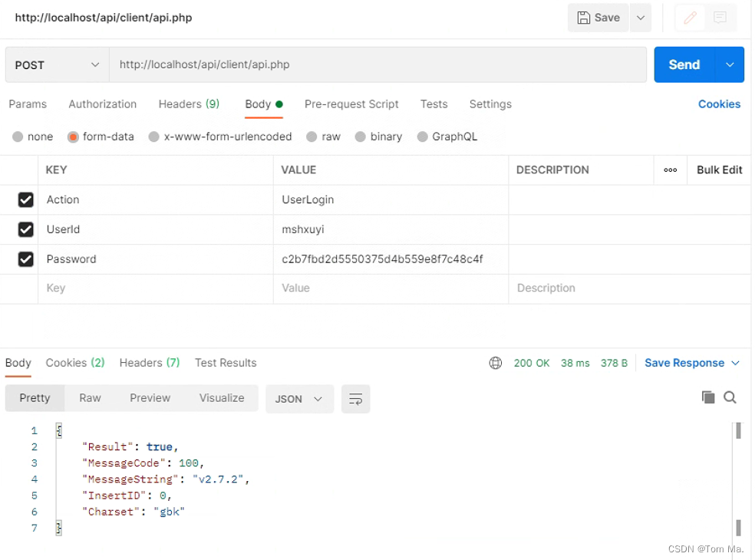Click the pencil edit icon
Viewport: 755px width, 560px height.
point(690,18)
